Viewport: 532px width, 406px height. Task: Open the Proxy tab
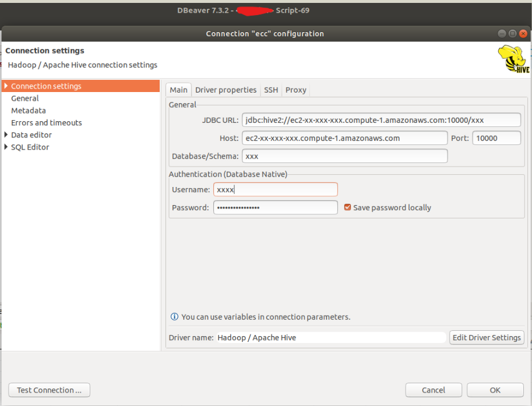(295, 90)
